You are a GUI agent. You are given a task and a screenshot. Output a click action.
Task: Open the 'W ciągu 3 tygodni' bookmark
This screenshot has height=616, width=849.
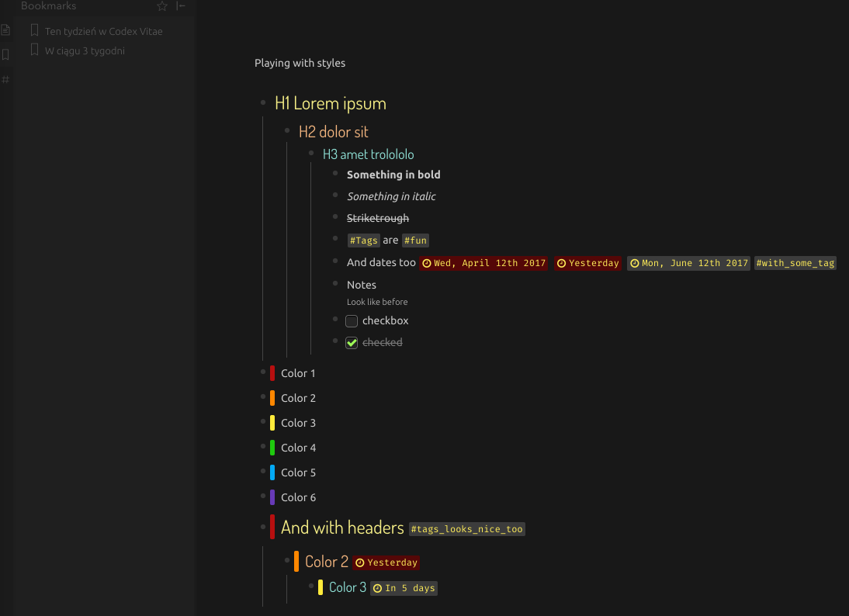pos(85,51)
